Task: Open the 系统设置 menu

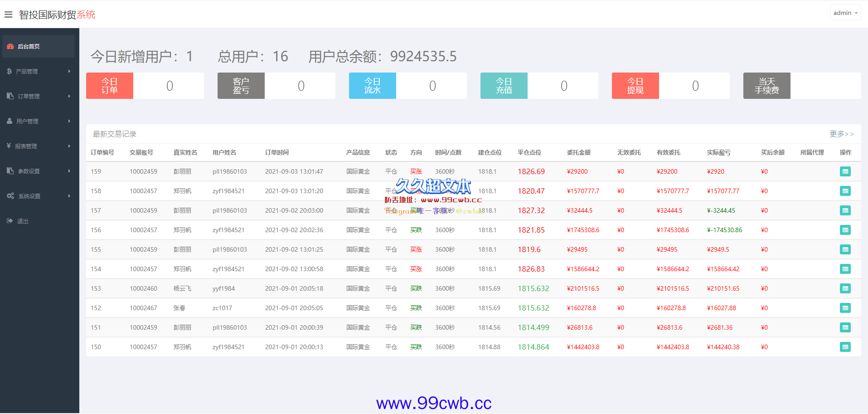Action: pyautogui.click(x=39, y=196)
